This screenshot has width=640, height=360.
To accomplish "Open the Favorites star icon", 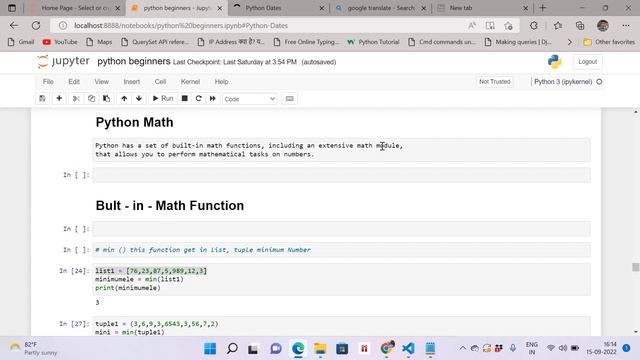I will click(558, 25).
